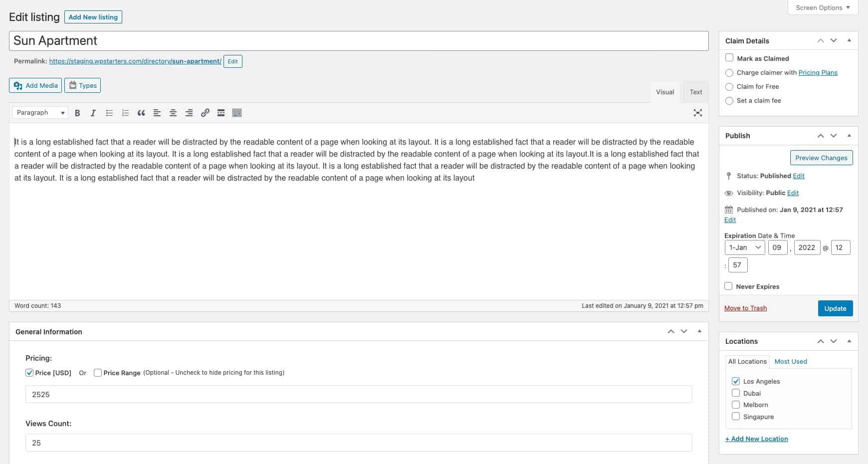
Task: Open the Most Used locations tab
Action: [x=790, y=361]
